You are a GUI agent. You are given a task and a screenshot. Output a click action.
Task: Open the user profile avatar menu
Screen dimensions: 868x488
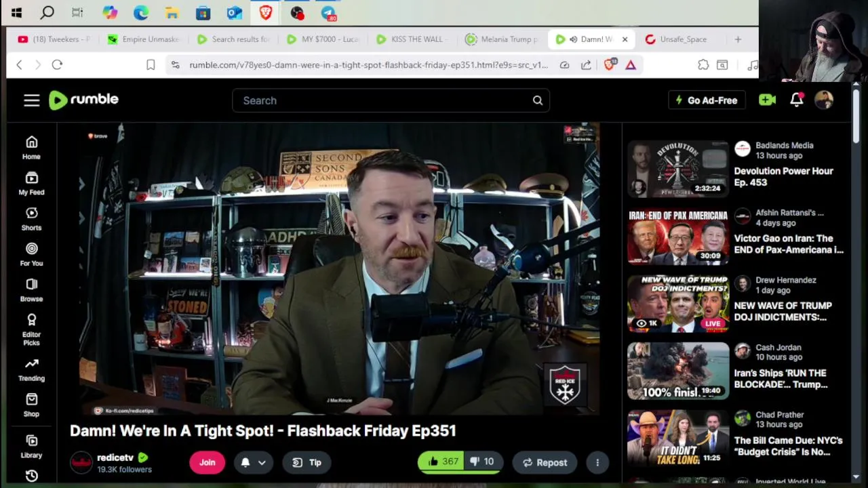pyautogui.click(x=824, y=100)
